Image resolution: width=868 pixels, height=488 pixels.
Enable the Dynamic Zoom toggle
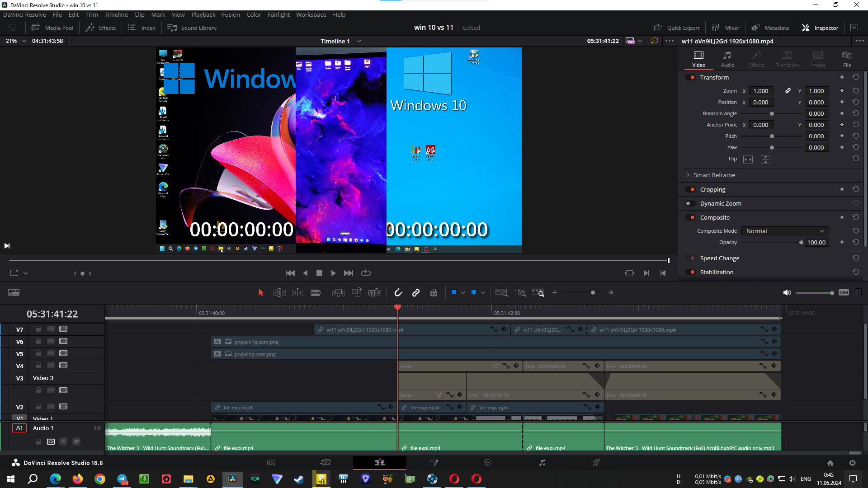coord(690,203)
